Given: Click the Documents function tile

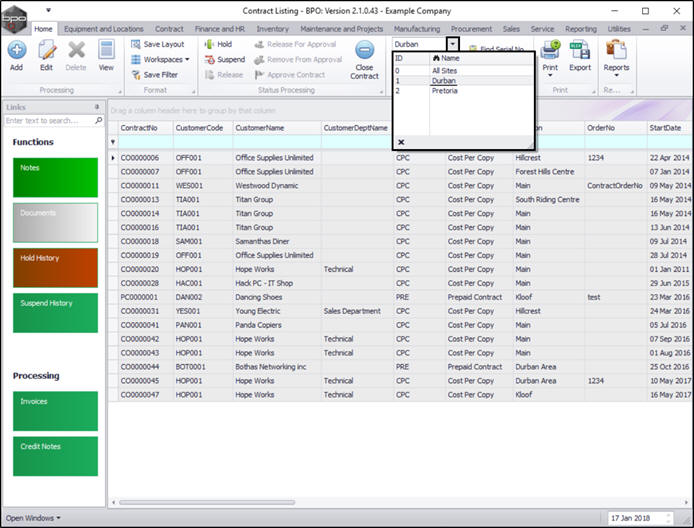Looking at the screenshot, I should (55, 223).
